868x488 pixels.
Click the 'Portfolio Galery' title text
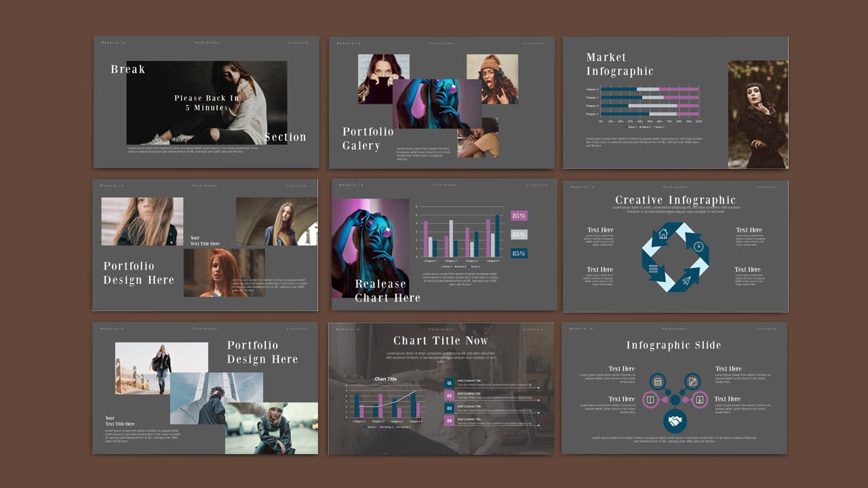368,138
